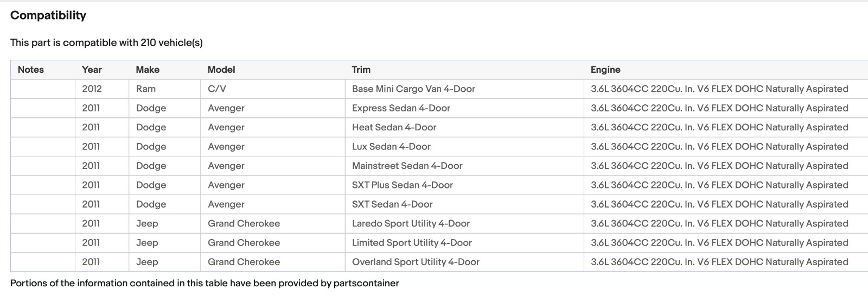868x295 pixels.
Task: Select Overland Sport Utility 4-Door cell
Action: click(x=464, y=262)
